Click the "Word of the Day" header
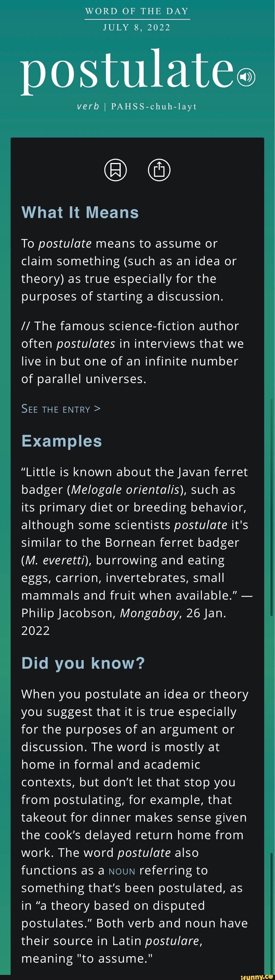Screen dimensions: 275x980 (137, 11)
